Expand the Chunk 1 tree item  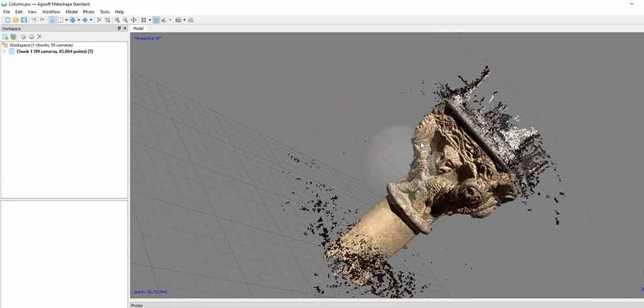coord(4,51)
